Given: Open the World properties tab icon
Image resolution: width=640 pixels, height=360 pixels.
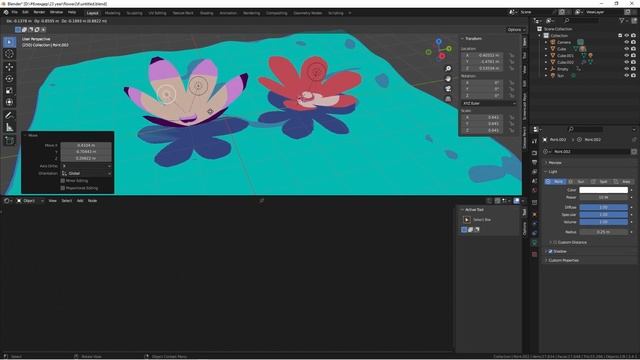Looking at the screenshot, I should coord(534,190).
